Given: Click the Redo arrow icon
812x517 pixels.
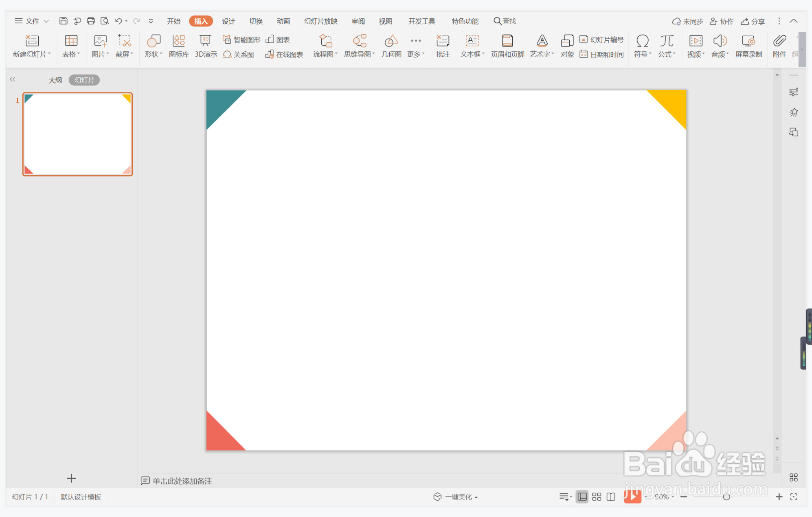Looking at the screenshot, I should 136,21.
